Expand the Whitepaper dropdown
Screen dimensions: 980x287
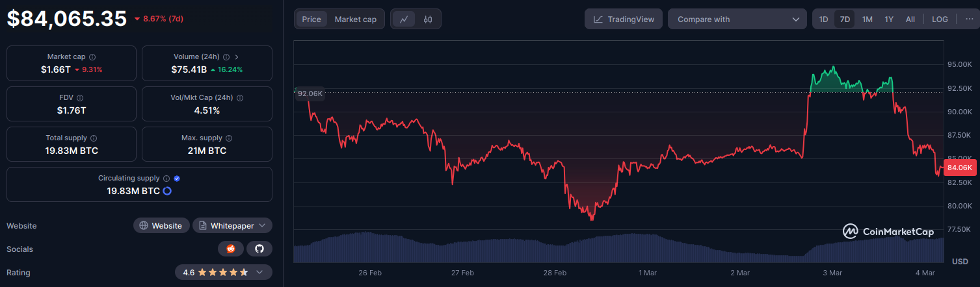click(232, 225)
